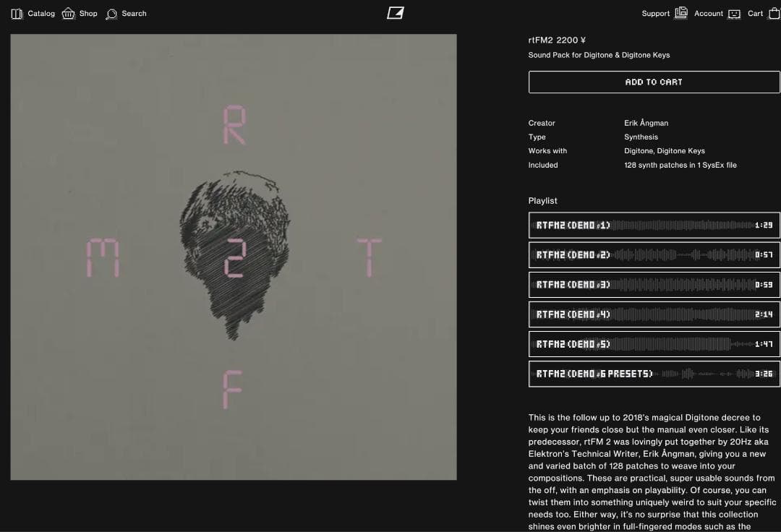
Task: Open the Support menu link
Action: pos(655,14)
